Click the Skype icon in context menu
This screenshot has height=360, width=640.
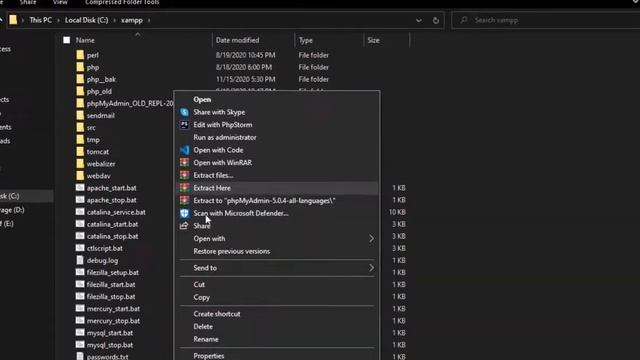coord(184,112)
